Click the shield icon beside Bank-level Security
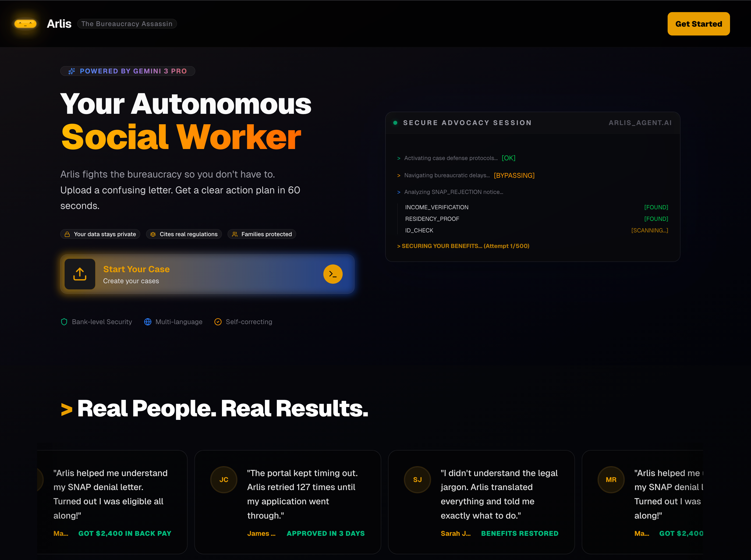751x560 pixels. [64, 322]
